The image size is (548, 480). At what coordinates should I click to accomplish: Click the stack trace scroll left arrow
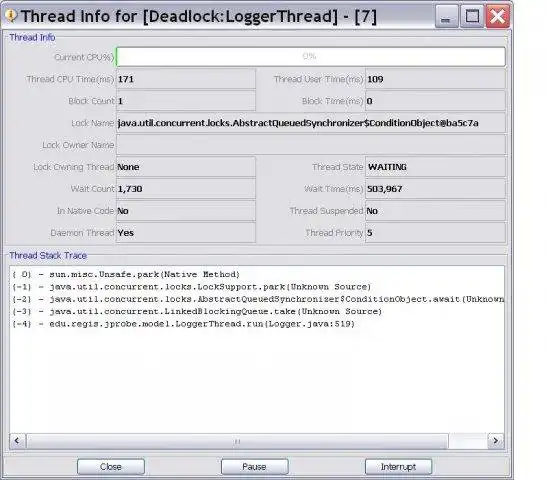pos(17,441)
